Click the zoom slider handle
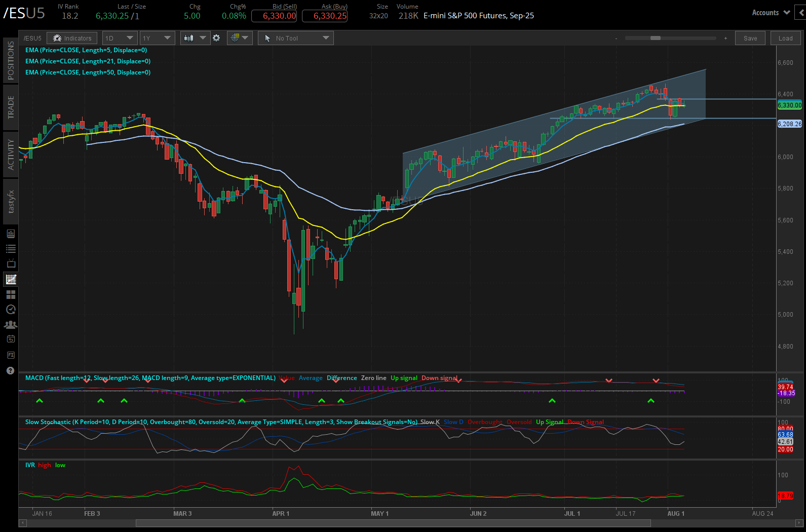The image size is (806, 532). [656, 38]
